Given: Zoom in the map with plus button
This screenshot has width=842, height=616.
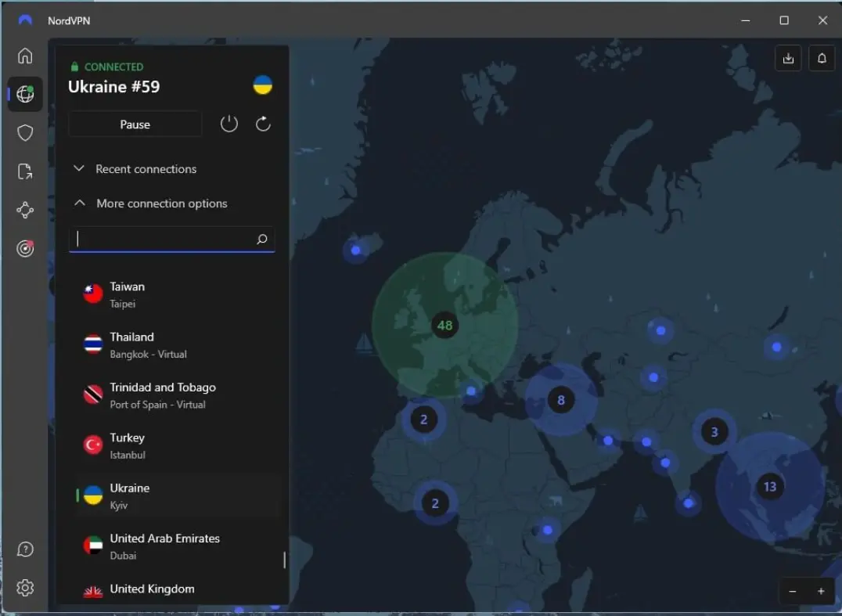Looking at the screenshot, I should coord(821,592).
